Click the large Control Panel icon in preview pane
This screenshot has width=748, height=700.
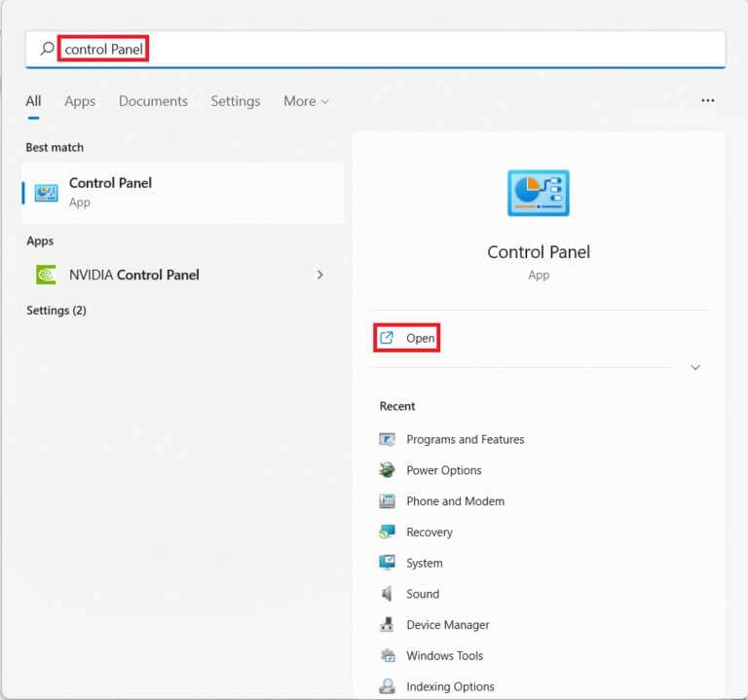click(538, 193)
